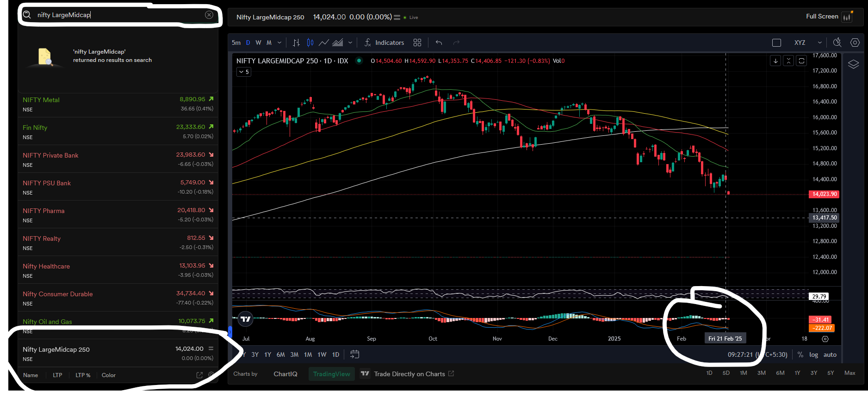
Task: Collapse the indicator legend showing 5
Action: pyautogui.click(x=244, y=72)
